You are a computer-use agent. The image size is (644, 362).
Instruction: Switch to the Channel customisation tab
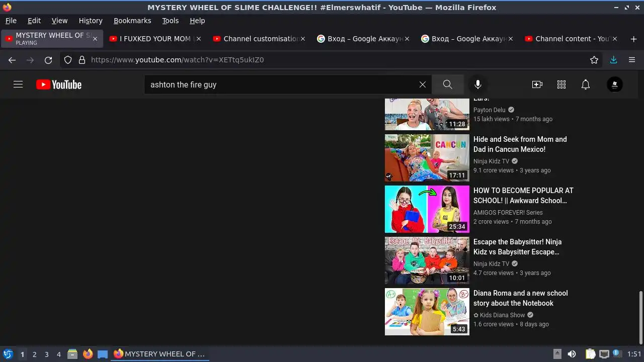point(259,39)
